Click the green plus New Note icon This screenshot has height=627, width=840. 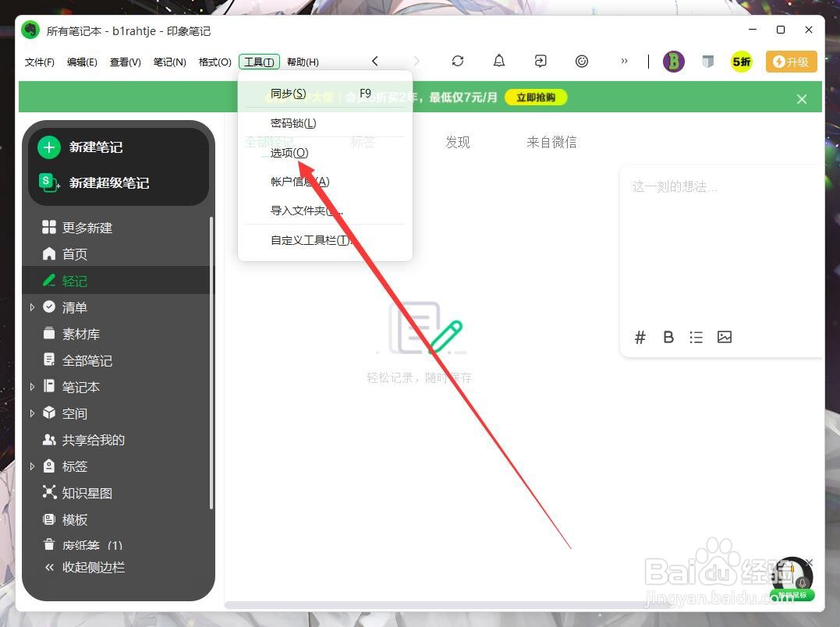pos(49,147)
